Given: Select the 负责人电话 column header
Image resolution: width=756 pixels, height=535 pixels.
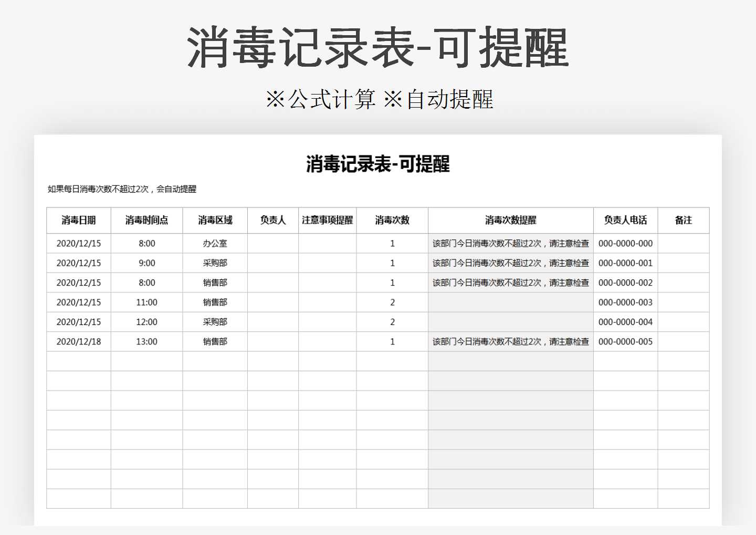Looking at the screenshot, I should (x=625, y=220).
